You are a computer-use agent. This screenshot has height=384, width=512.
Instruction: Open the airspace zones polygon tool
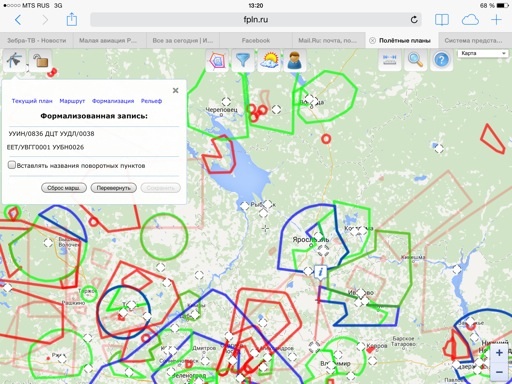pyautogui.click(x=217, y=60)
